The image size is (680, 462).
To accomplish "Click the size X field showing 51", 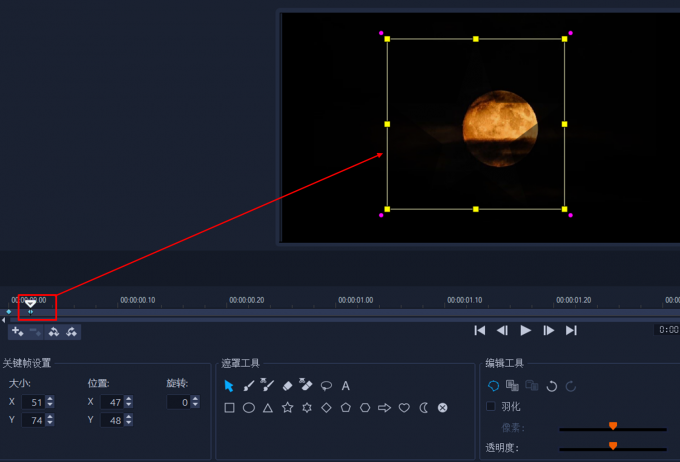I will point(33,402).
